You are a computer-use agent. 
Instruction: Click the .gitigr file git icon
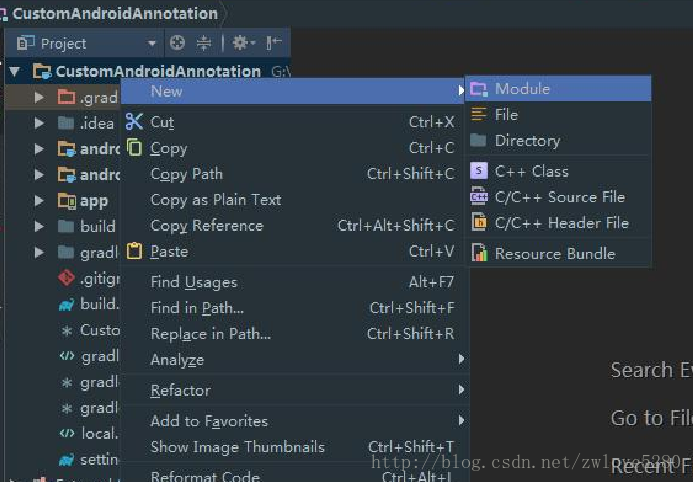[x=66, y=278]
